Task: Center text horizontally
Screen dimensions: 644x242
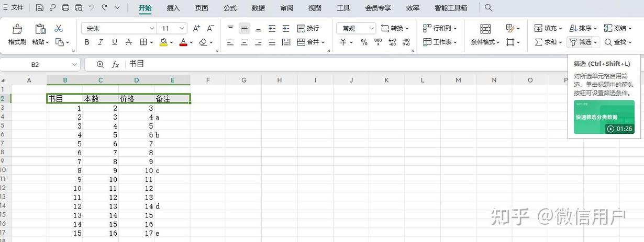Action: click(x=244, y=42)
